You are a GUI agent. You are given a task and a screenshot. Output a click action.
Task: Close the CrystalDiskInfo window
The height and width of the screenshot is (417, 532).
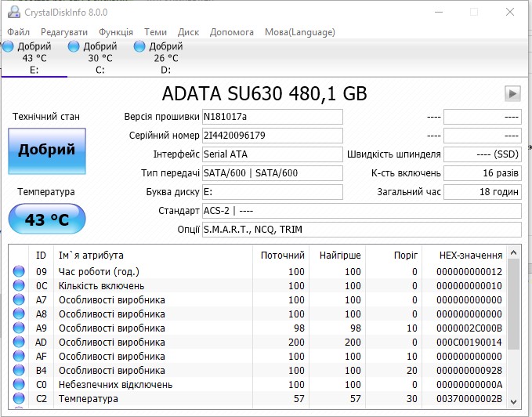coord(509,13)
